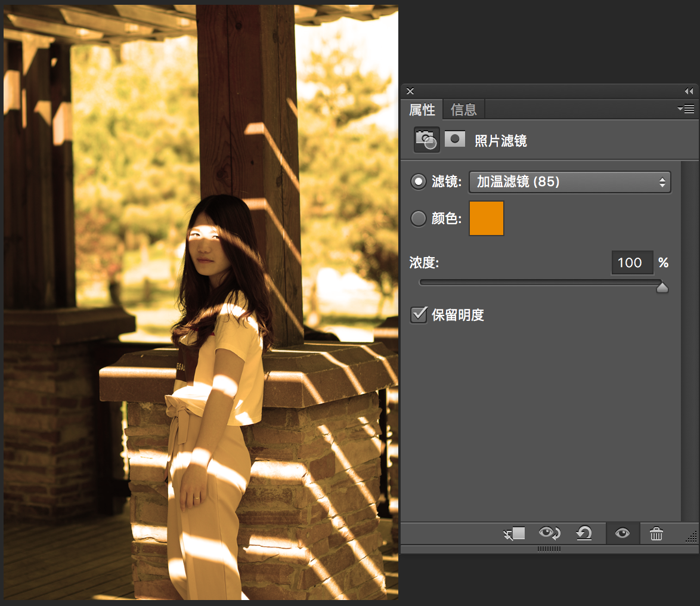The width and height of the screenshot is (700, 606).
Task: Select the 滤镜 radio button
Action: [x=419, y=182]
